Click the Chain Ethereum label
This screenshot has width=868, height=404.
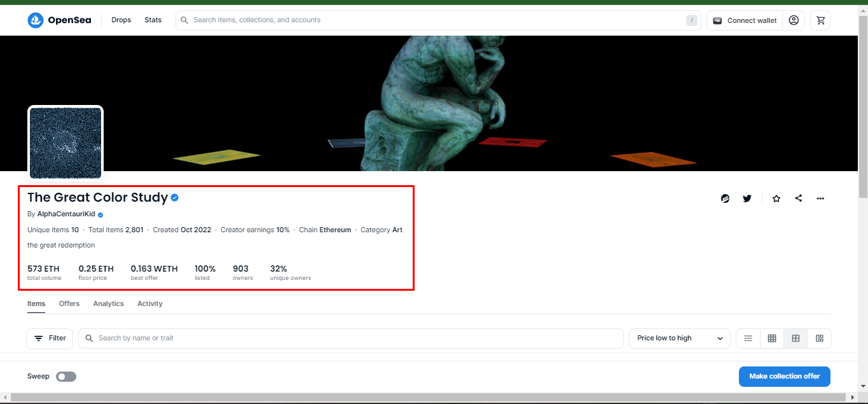[325, 230]
